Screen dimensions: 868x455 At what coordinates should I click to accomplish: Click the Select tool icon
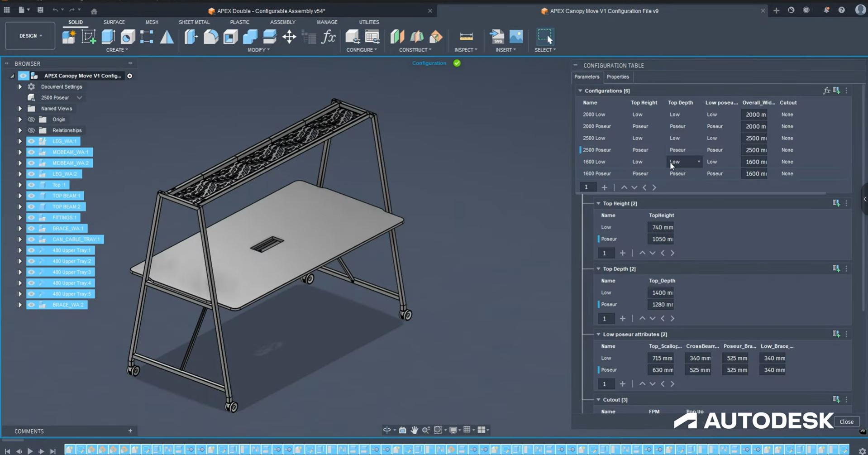(x=545, y=36)
